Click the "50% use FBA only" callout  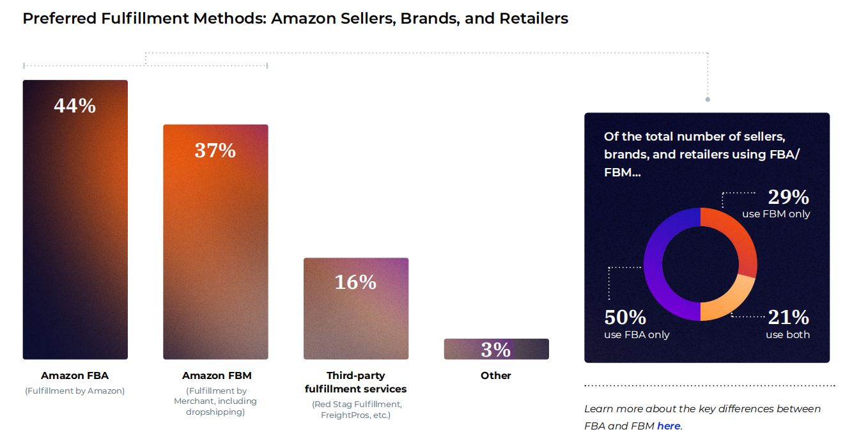tap(637, 324)
